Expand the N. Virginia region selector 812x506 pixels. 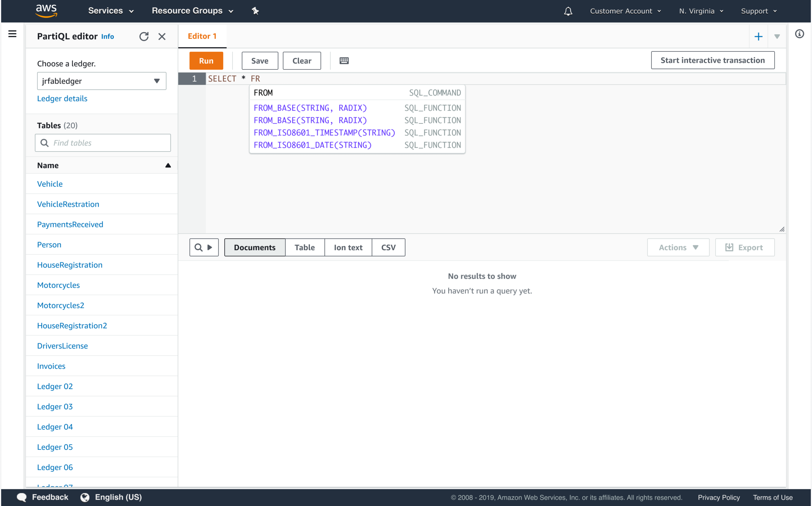[701, 11]
